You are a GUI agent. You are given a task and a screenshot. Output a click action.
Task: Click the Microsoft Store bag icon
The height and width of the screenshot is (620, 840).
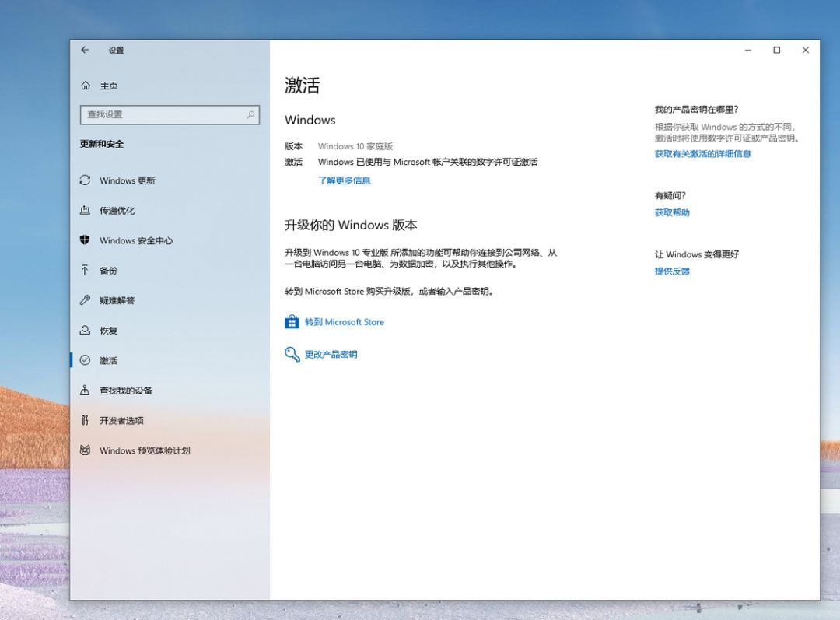[292, 321]
